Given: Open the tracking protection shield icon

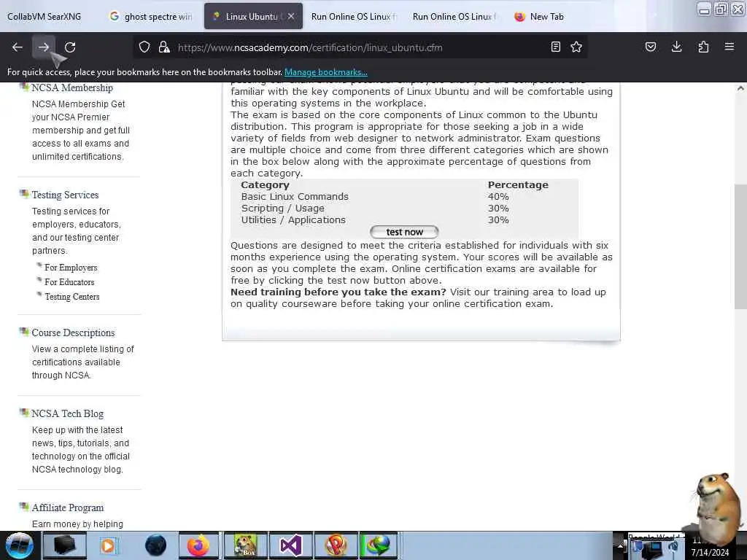Looking at the screenshot, I should point(144,47).
